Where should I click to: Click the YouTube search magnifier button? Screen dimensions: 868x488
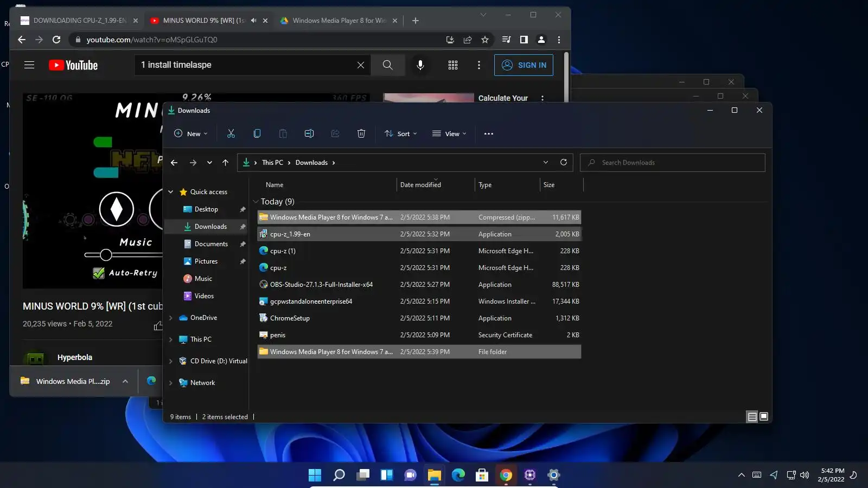point(387,65)
